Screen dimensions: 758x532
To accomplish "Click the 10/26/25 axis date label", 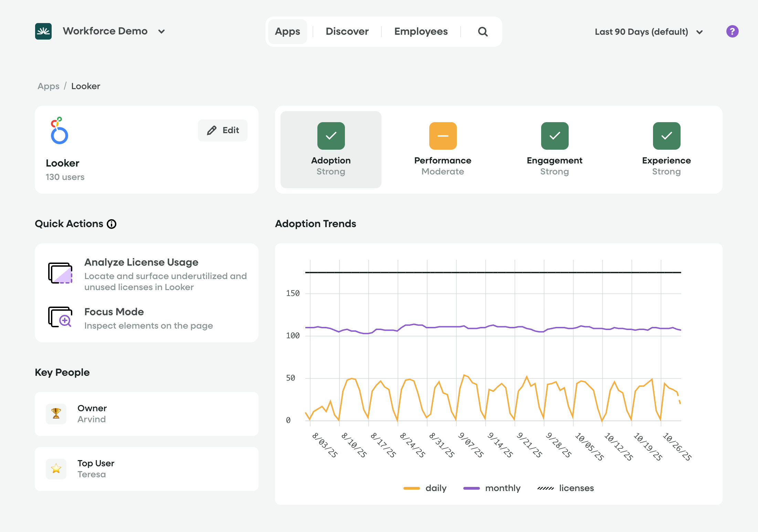I will 677,447.
